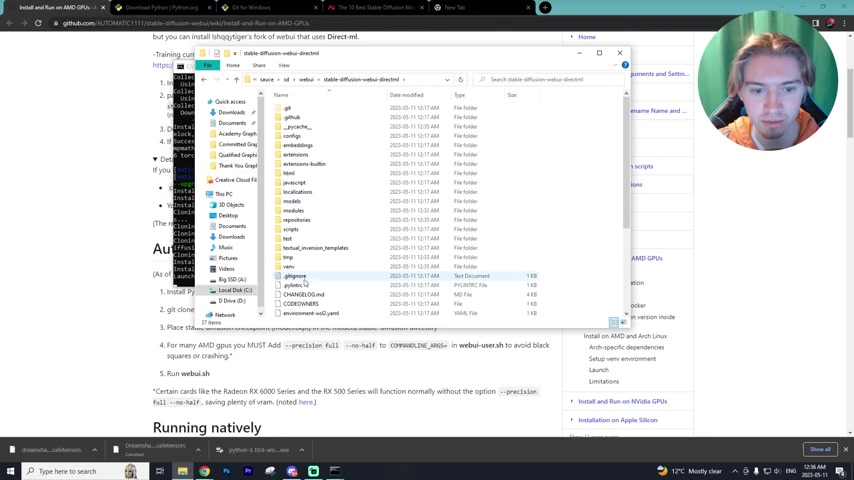Toggle the properties checkmark in quick access toolbar

(x=217, y=53)
